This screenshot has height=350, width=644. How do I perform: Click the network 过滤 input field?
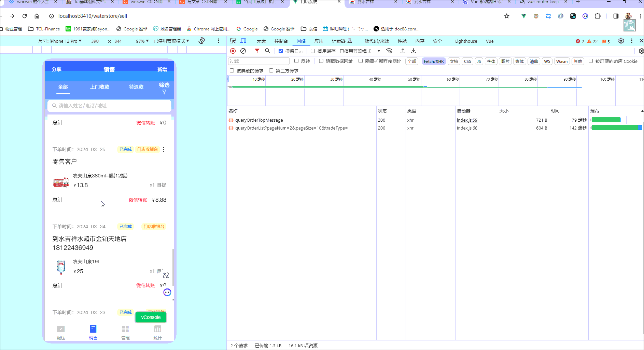coord(258,61)
